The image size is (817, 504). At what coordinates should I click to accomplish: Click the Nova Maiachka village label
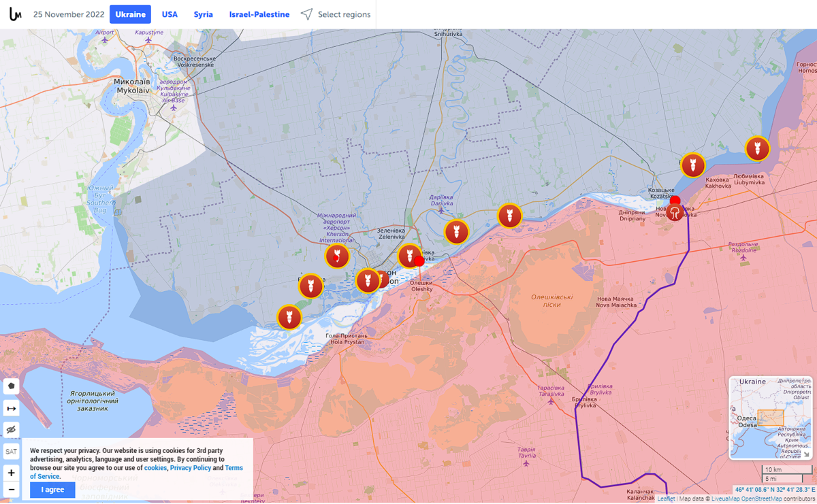(x=616, y=302)
